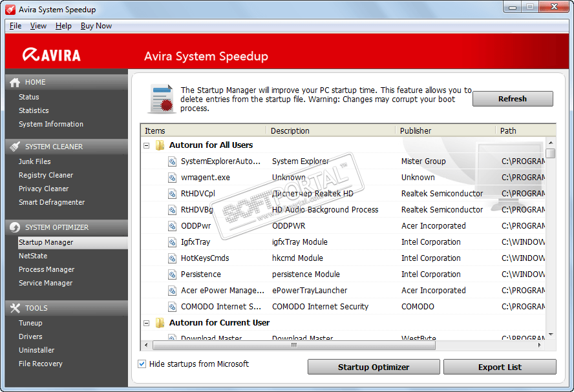Collapse the Autorun for Current User group
Screen dimensions: 574x392
pos(147,324)
